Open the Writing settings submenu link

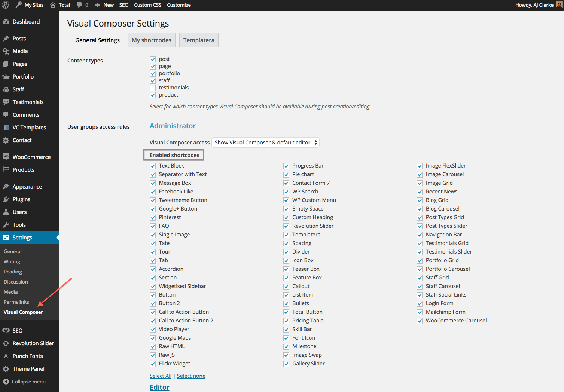coord(12,261)
